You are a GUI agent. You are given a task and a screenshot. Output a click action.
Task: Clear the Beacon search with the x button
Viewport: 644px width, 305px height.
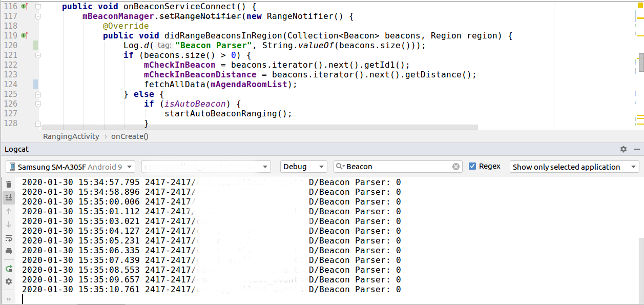point(455,166)
